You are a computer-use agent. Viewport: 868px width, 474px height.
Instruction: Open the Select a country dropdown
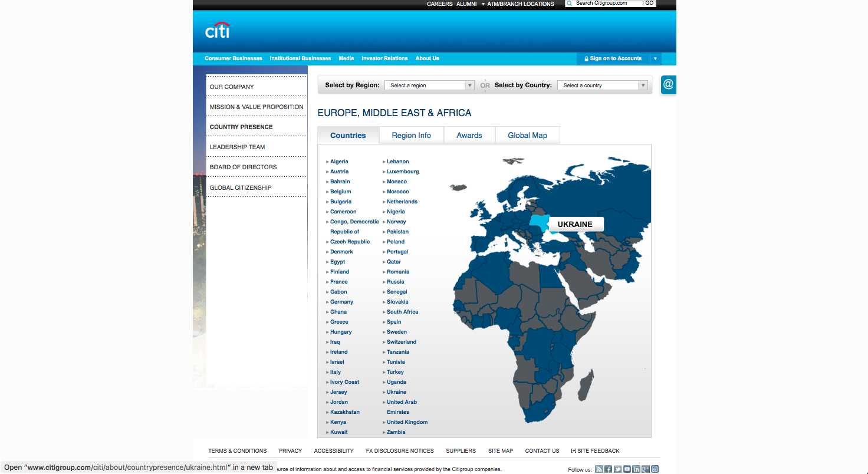click(x=603, y=85)
